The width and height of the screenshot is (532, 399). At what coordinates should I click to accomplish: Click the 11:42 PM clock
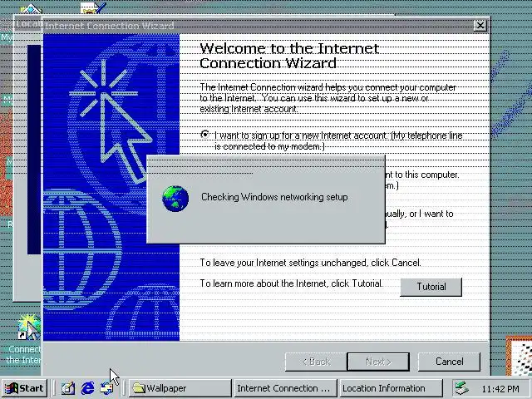pos(500,389)
